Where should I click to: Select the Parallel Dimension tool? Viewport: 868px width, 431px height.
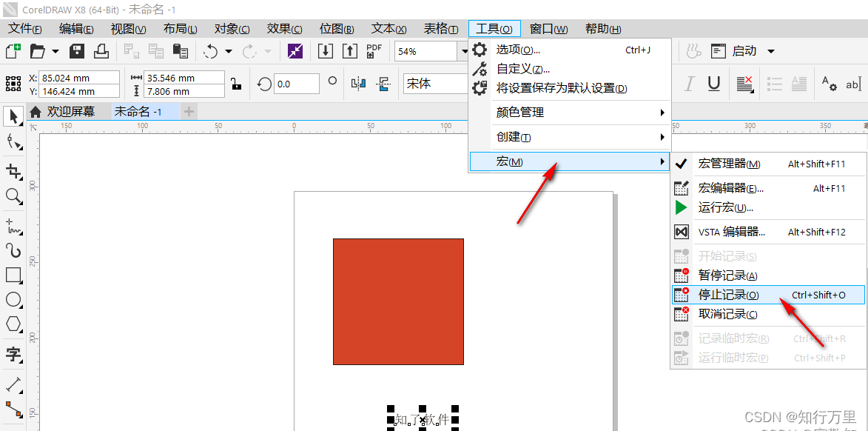tap(13, 384)
